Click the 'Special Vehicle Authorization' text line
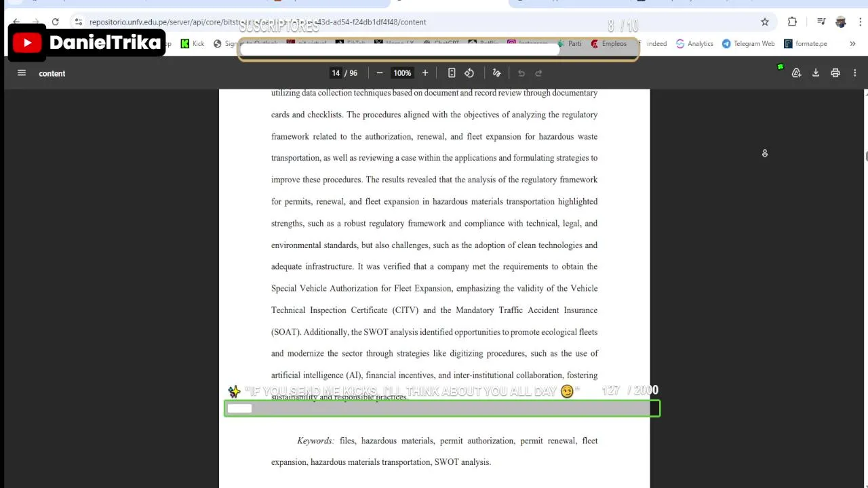Image resolution: width=868 pixels, height=488 pixels. pyautogui.click(x=434, y=288)
